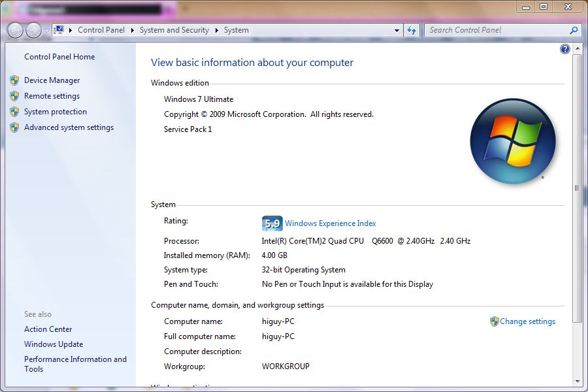Select Control Panel in the breadcrumb path
Image resolution: width=588 pixels, height=392 pixels.
pos(101,30)
